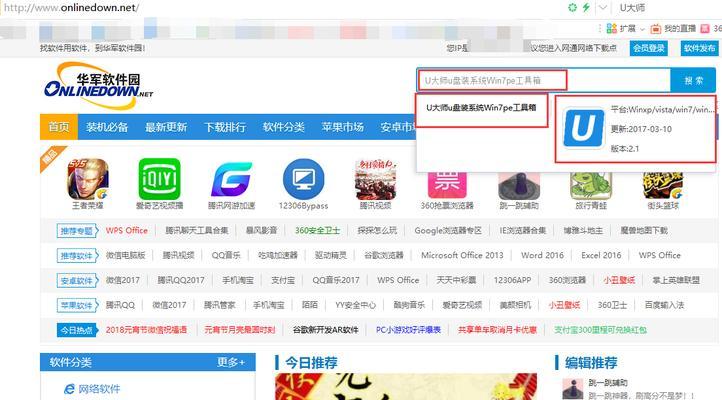This screenshot has width=722, height=400.
Task: Click the 软件发布 button
Action: [x=699, y=48]
